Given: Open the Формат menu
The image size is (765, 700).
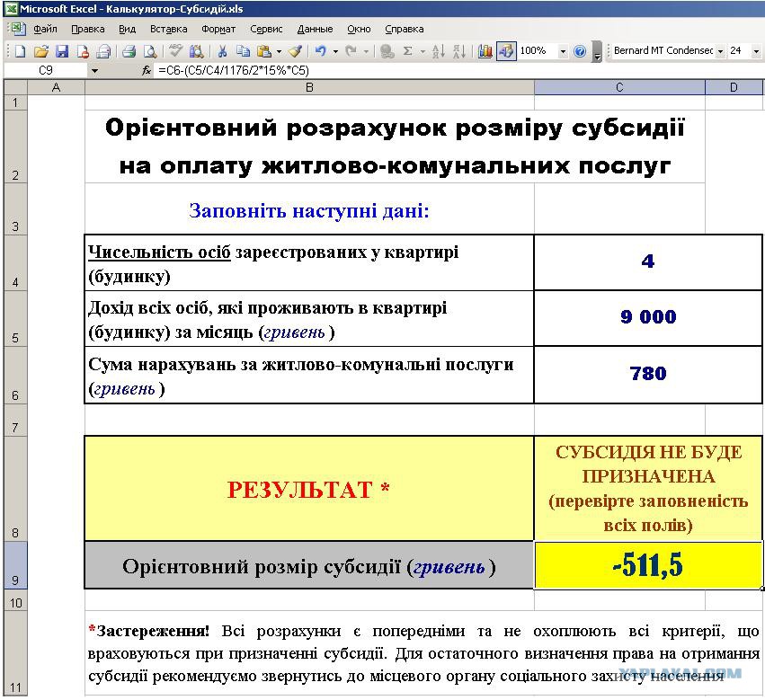Looking at the screenshot, I should 218,30.
